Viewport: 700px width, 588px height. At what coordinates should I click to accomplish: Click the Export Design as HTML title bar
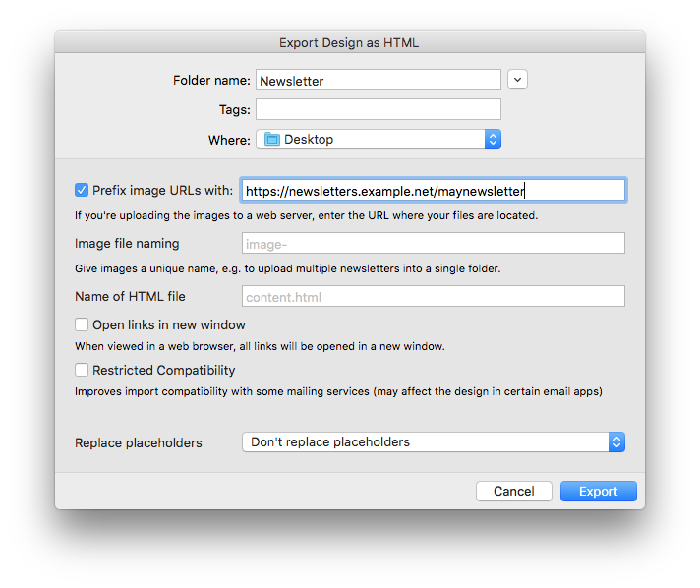point(350,43)
